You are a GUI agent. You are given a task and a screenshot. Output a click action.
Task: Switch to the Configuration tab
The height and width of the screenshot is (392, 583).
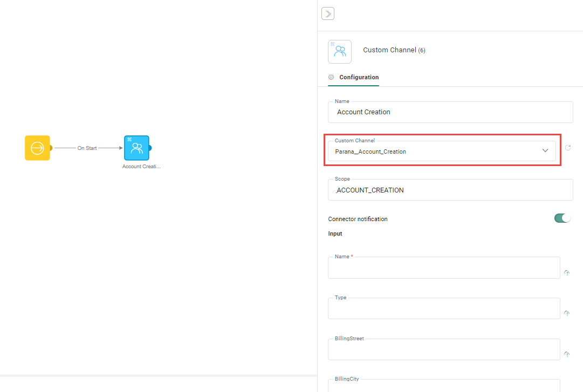[x=358, y=77]
